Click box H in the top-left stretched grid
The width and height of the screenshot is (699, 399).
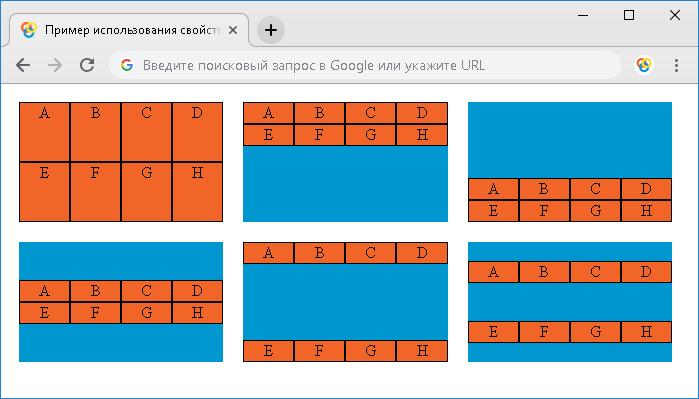[197, 192]
